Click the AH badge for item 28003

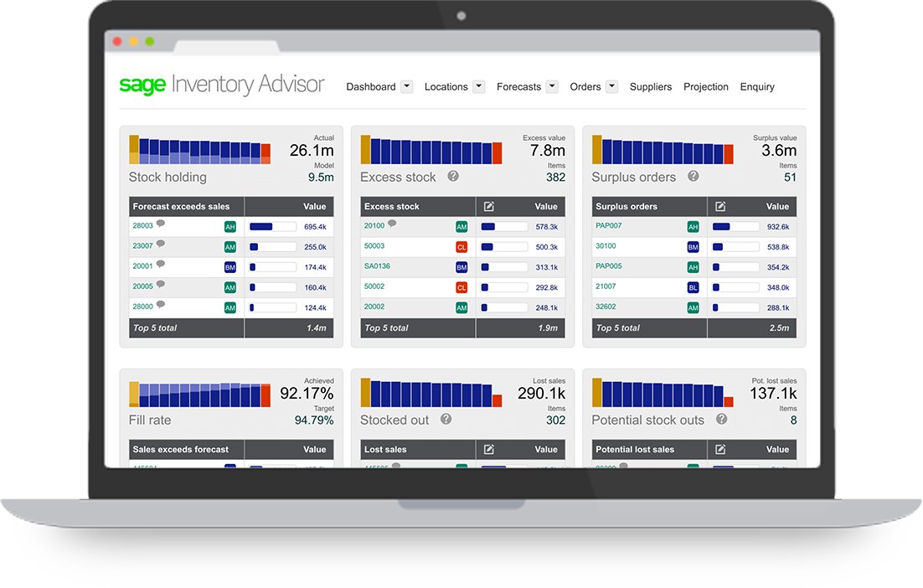(230, 227)
